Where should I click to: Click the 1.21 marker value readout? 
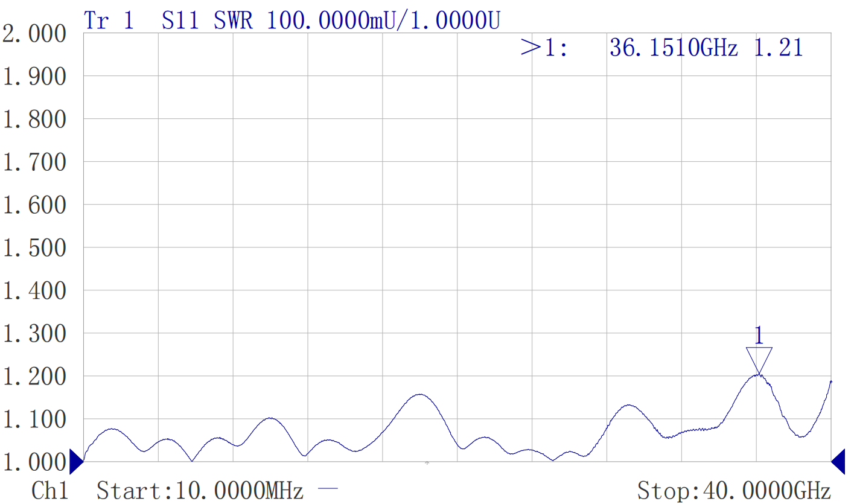tap(779, 48)
